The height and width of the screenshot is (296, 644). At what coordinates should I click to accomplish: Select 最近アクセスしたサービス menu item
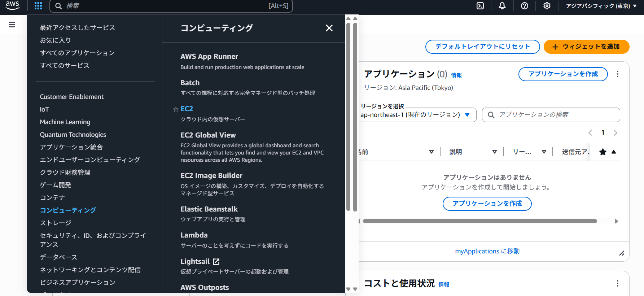point(77,28)
